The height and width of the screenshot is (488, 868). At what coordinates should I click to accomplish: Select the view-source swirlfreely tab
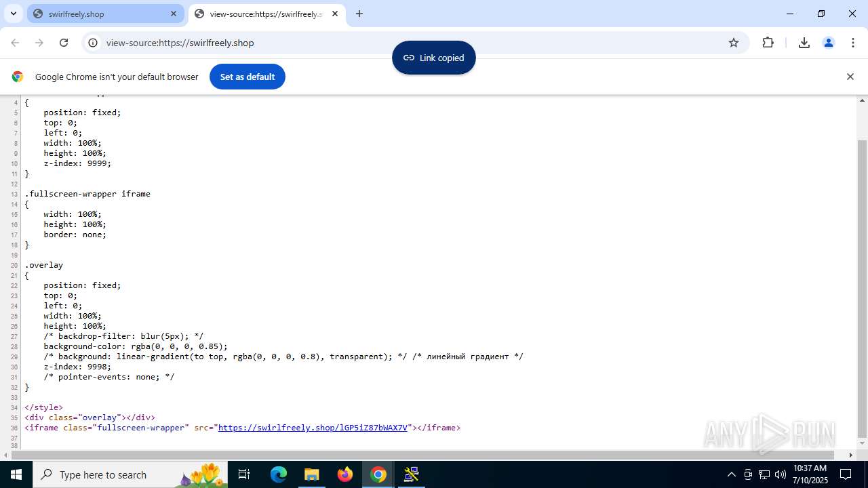pyautogui.click(x=267, y=14)
